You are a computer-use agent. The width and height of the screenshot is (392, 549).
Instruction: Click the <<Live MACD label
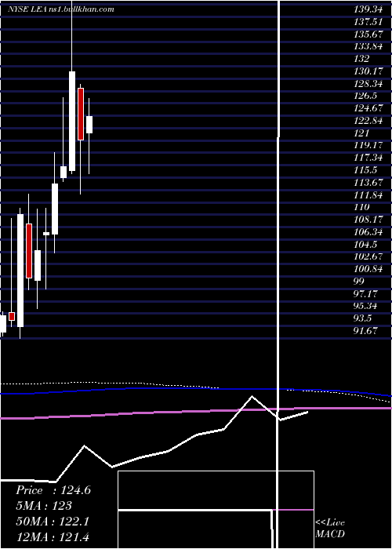[x=330, y=528]
